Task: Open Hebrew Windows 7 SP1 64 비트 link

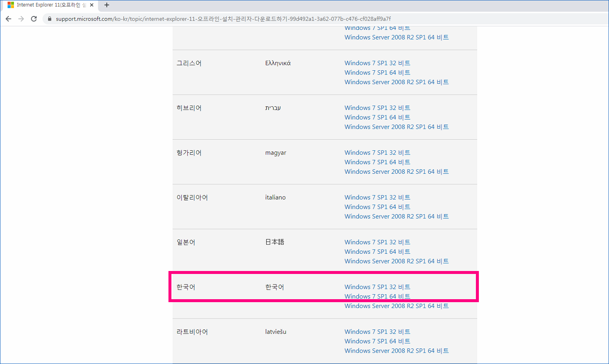Action: (x=377, y=117)
